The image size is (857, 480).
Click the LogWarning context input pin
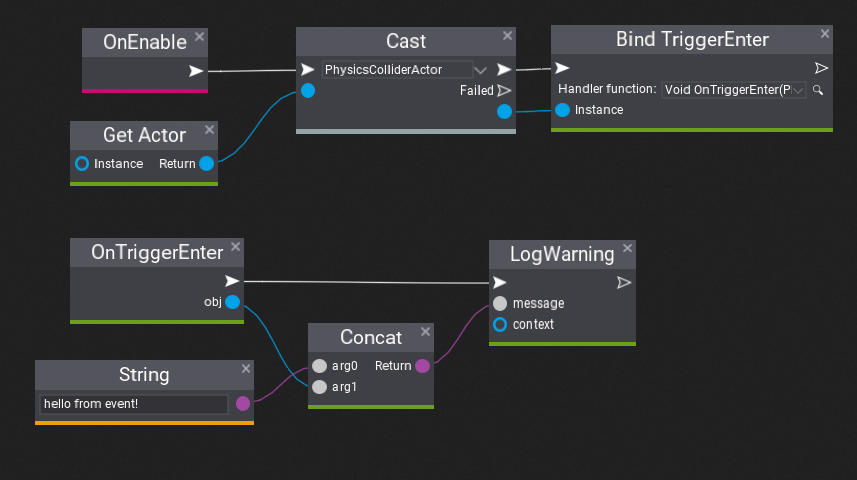500,324
